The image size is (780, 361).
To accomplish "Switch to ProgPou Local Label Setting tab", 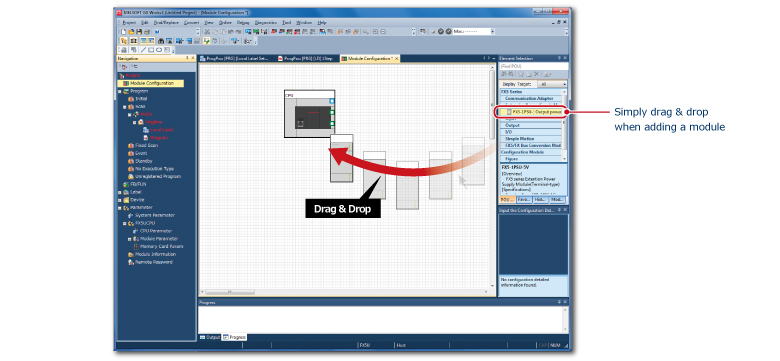I will 234,59.
